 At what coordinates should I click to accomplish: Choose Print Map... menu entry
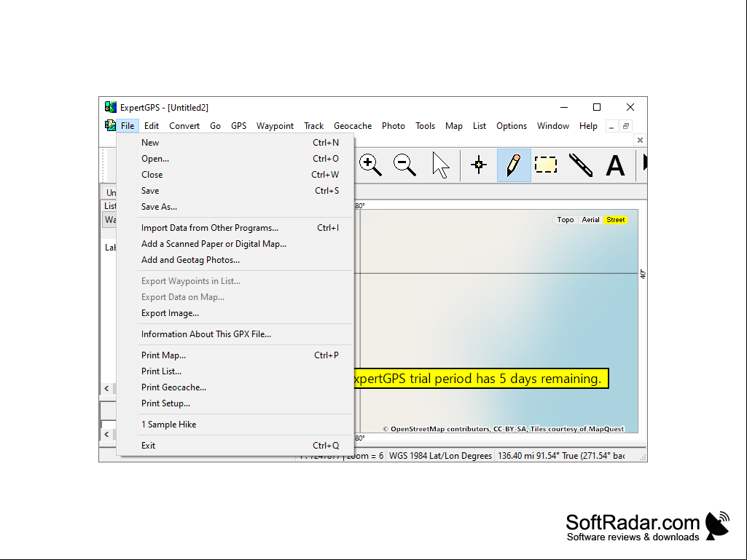click(235, 355)
